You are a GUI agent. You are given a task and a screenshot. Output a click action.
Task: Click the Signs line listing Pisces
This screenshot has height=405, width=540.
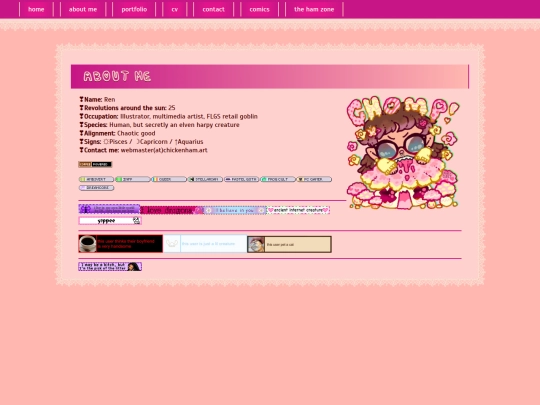141,142
